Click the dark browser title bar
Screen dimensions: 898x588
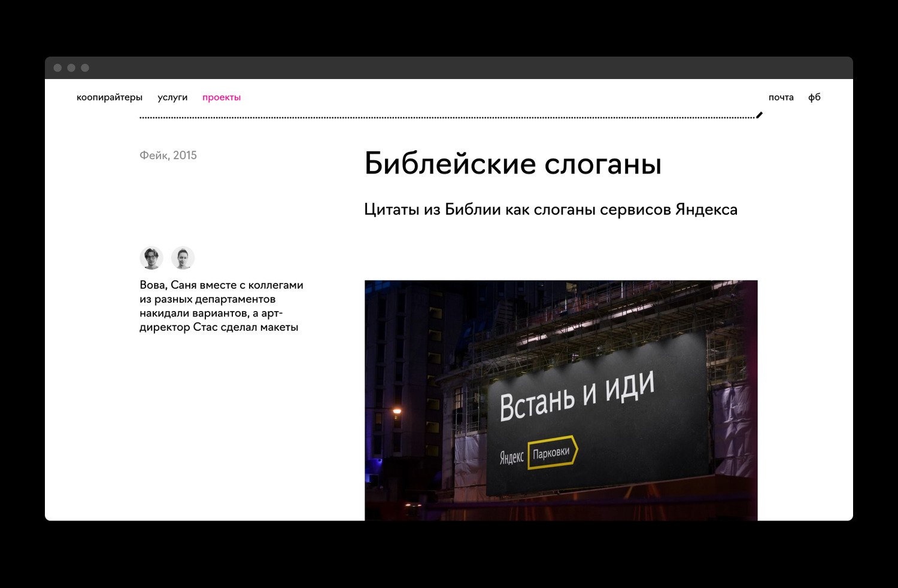pos(449,68)
